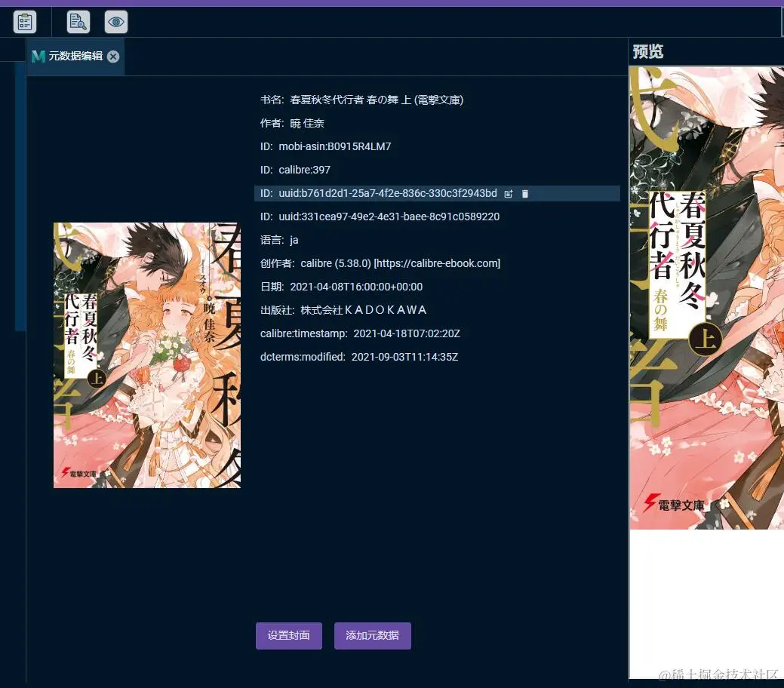Select the 语言 ja row
This screenshot has height=688, width=784.
point(437,240)
